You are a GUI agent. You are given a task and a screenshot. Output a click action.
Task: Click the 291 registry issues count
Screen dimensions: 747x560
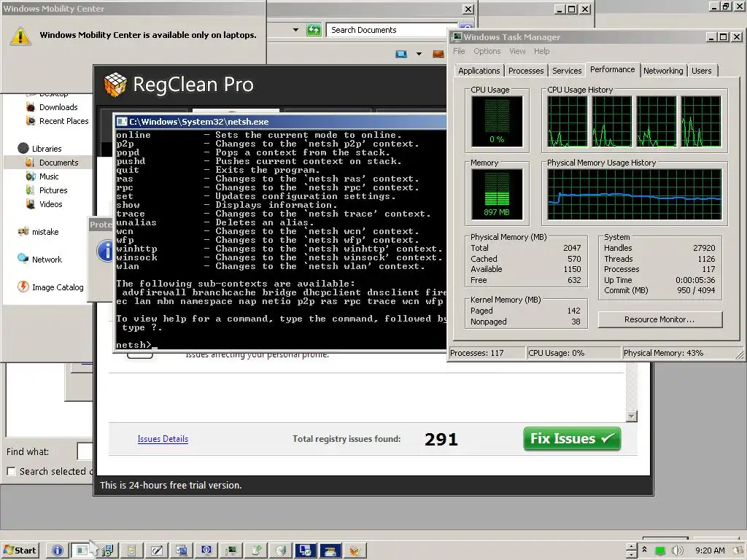point(441,439)
